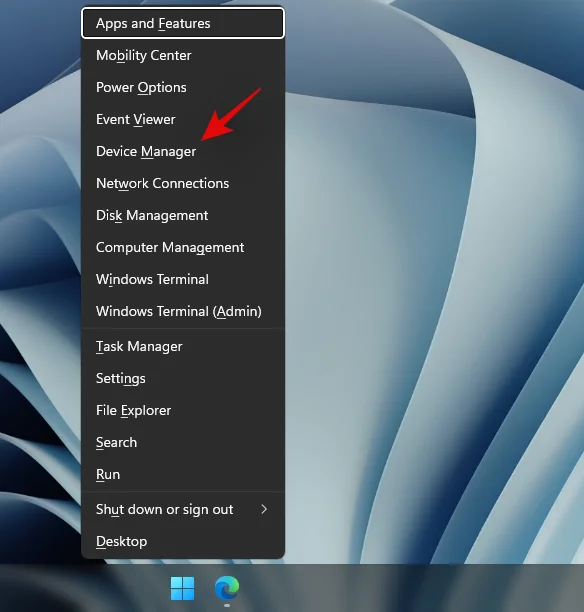Select Computer Management entry
Viewport: 584px width, 612px height.
(183, 247)
